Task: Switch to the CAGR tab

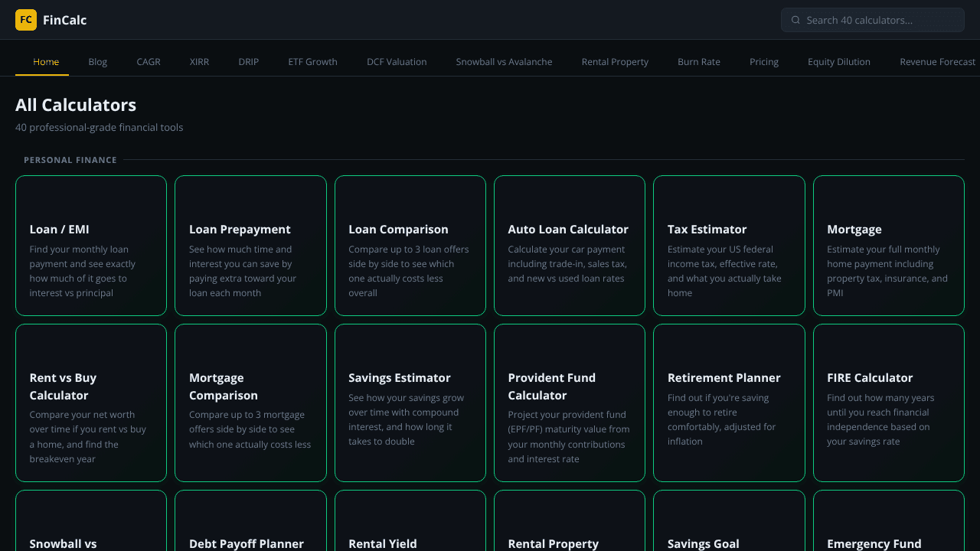Action: pyautogui.click(x=149, y=61)
